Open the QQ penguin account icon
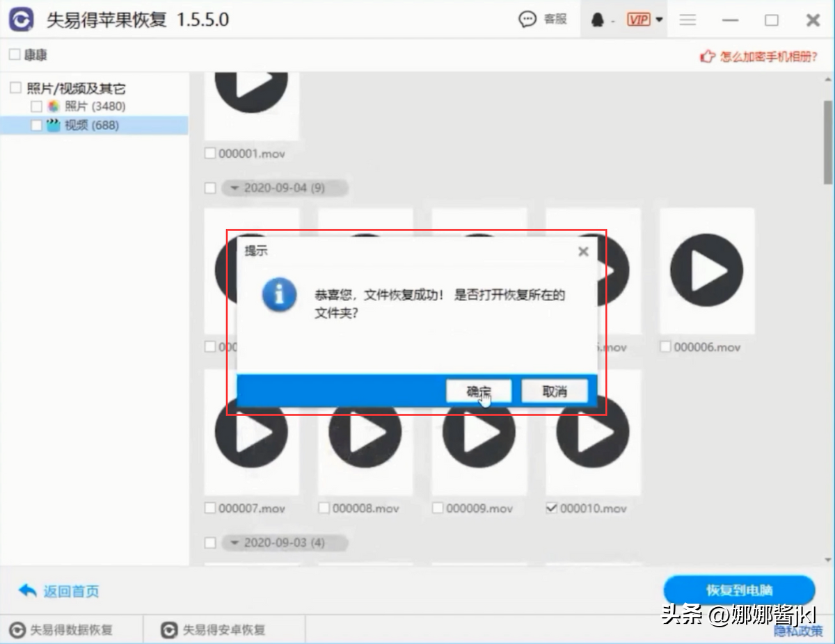 (597, 20)
